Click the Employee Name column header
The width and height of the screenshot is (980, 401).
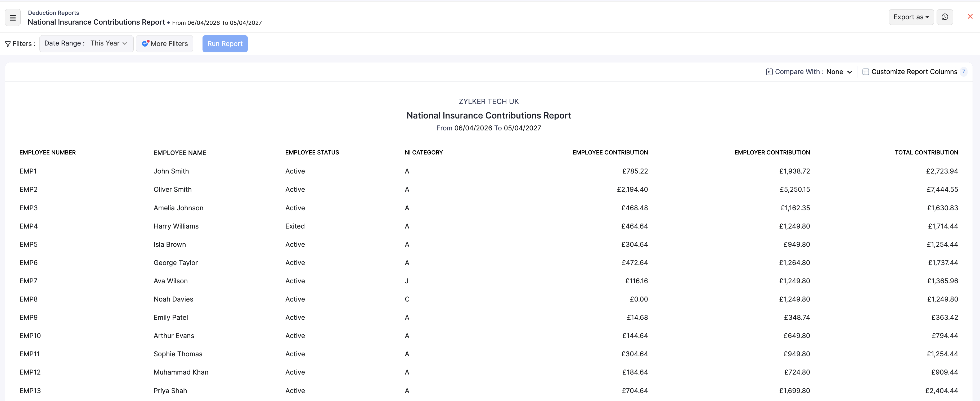[180, 153]
